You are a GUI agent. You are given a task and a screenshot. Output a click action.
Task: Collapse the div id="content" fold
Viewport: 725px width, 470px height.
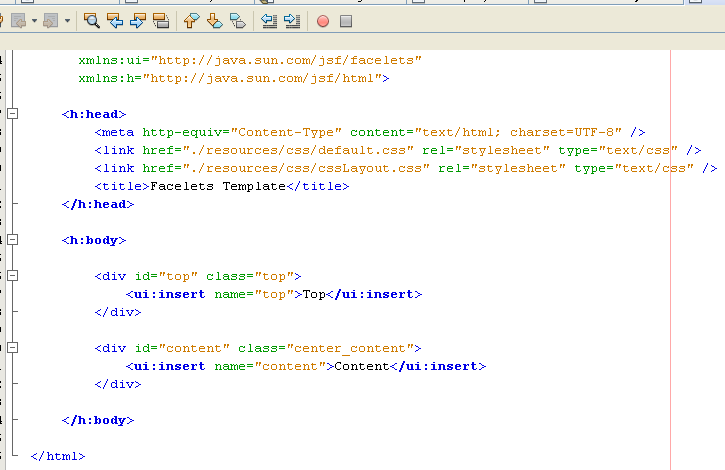click(13, 348)
